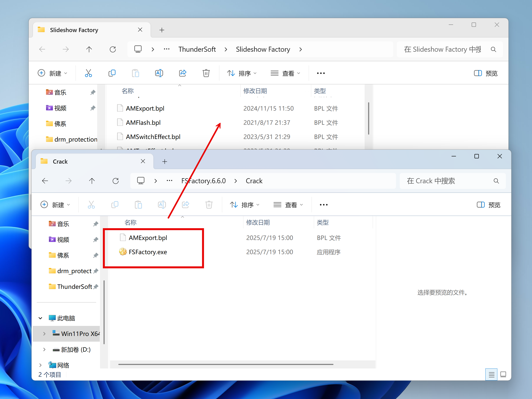The height and width of the screenshot is (399, 532).
Task: Click the Rename icon in Slideshow Factory toolbar
Action: (x=159, y=73)
